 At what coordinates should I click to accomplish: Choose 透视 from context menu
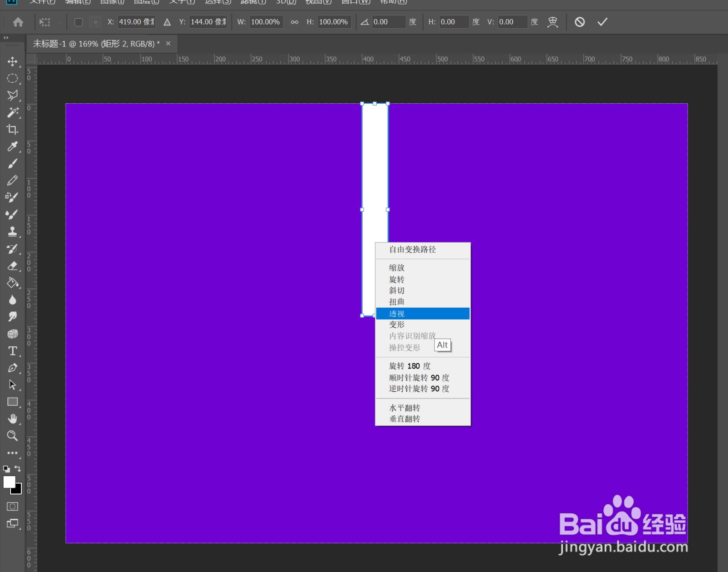tap(423, 314)
